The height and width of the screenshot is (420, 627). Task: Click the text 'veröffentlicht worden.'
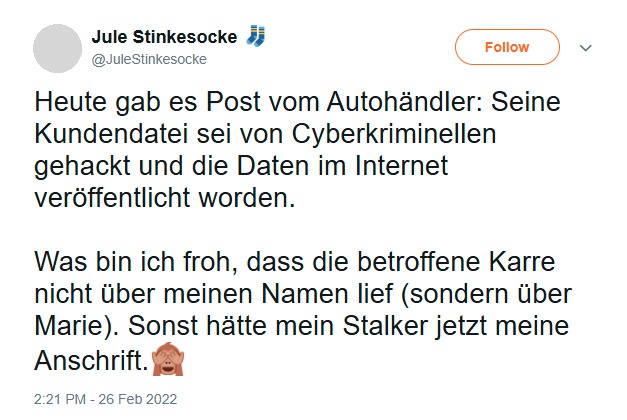166,195
